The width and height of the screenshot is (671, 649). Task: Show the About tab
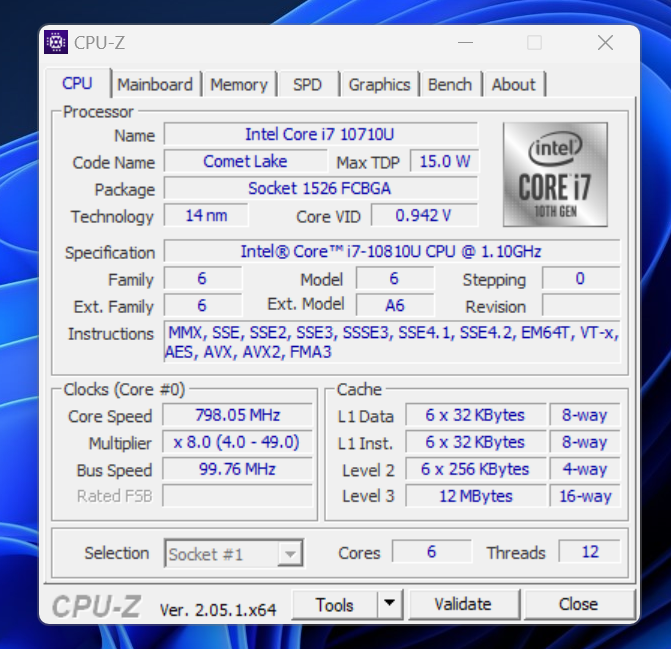(x=513, y=85)
